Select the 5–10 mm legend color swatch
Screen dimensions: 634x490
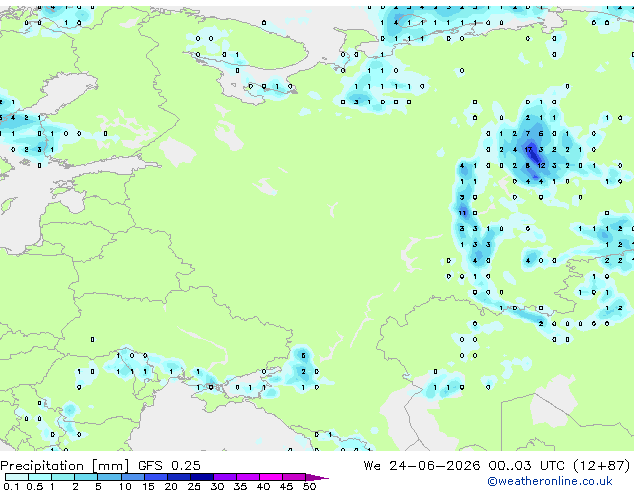(109, 477)
